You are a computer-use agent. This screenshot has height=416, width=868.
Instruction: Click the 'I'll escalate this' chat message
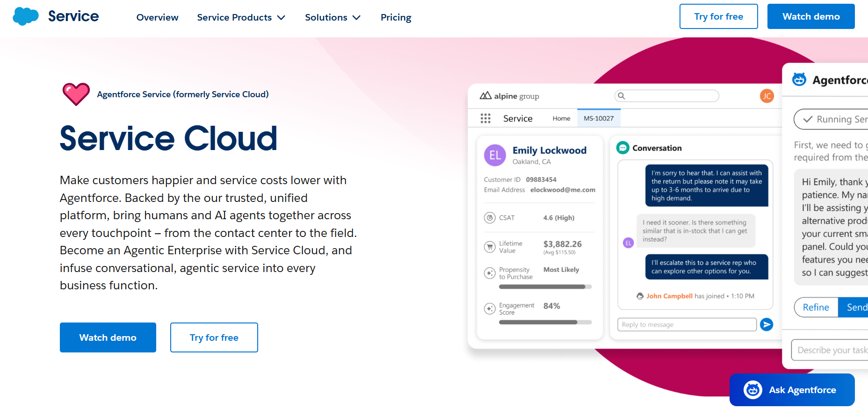tap(707, 267)
